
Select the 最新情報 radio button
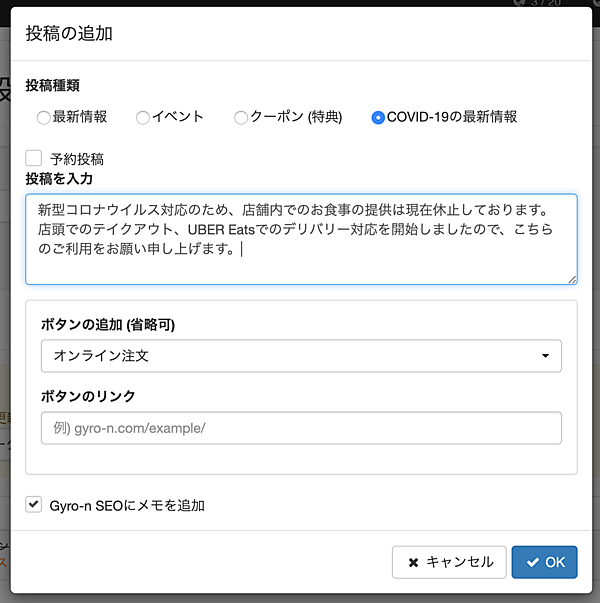[x=43, y=118]
